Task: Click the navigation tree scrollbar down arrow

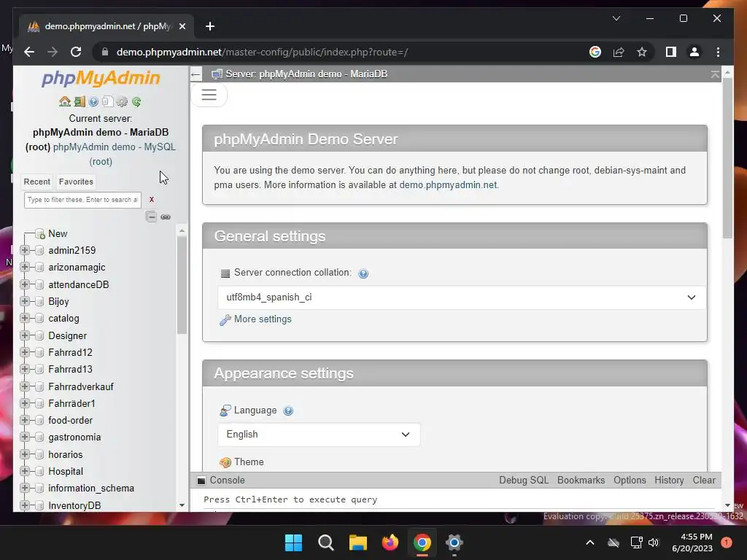Action: click(182, 505)
